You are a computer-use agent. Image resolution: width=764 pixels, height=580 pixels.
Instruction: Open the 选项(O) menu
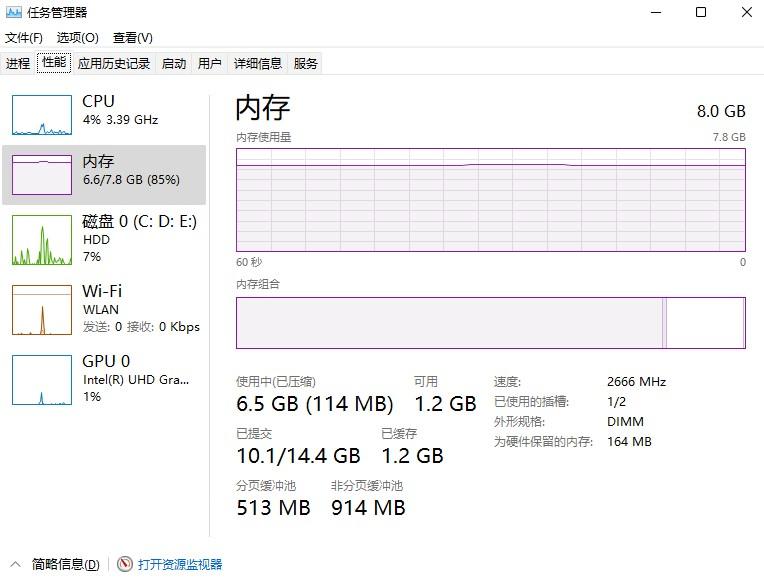(x=77, y=38)
